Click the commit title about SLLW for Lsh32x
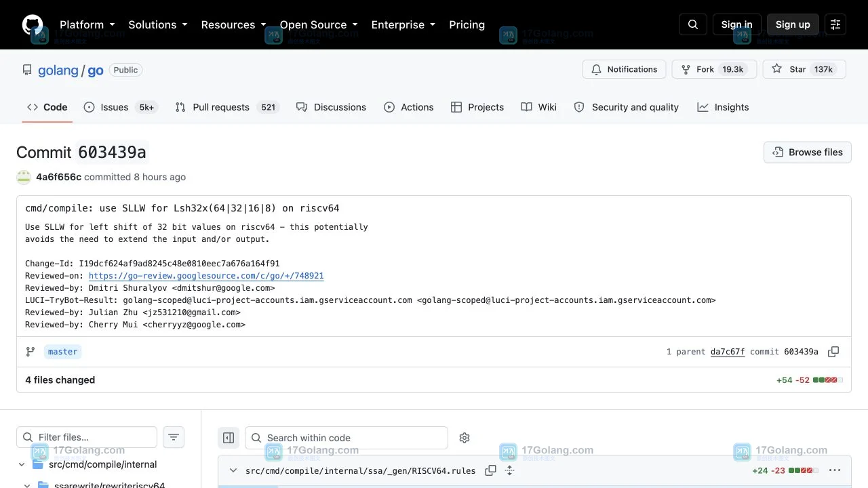Image resolution: width=868 pixels, height=488 pixels. tap(182, 208)
